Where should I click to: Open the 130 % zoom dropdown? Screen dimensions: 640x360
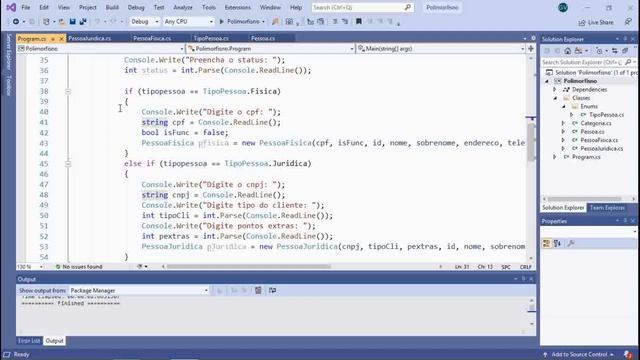[30, 267]
